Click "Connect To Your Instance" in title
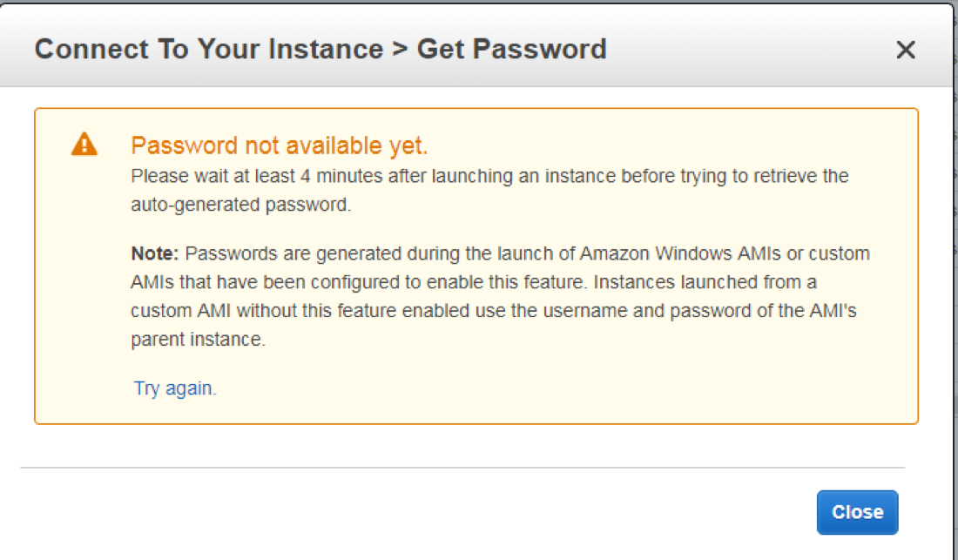The height and width of the screenshot is (560, 958). pyautogui.click(x=208, y=49)
